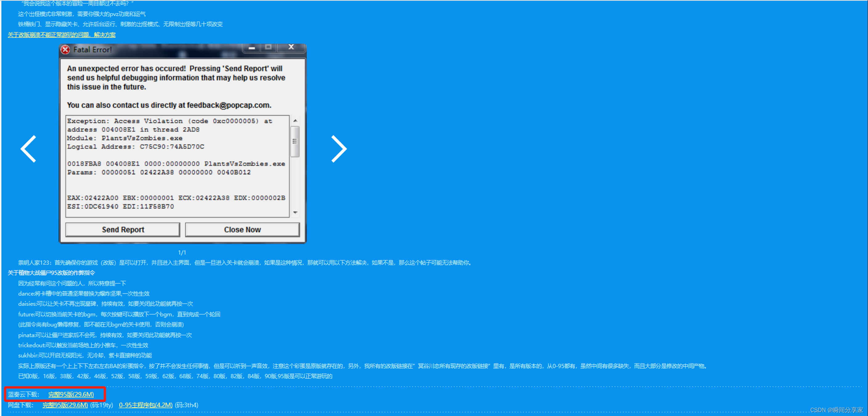The image size is (868, 416).
Task: Click scroll-down arrow in exception details box
Action: [295, 212]
